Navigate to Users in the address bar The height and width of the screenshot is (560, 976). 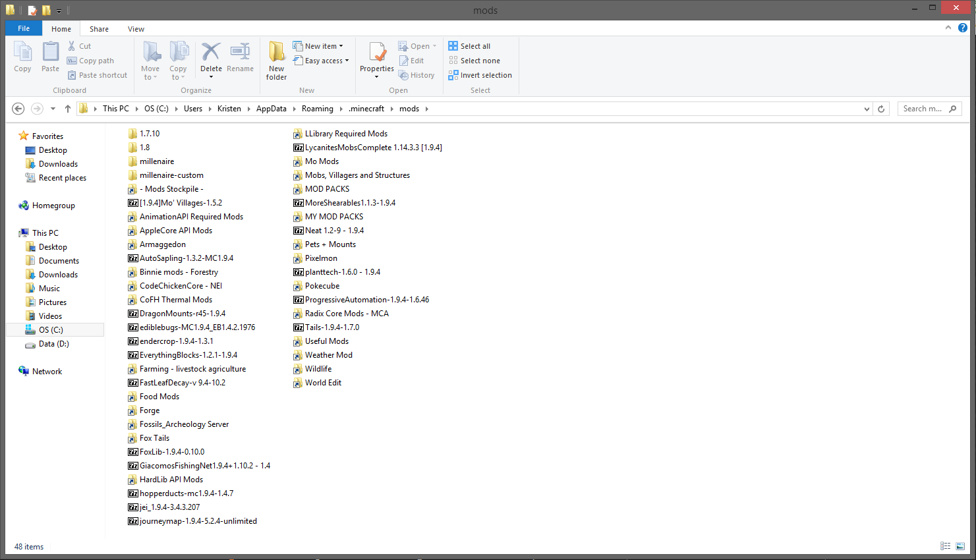coord(193,109)
